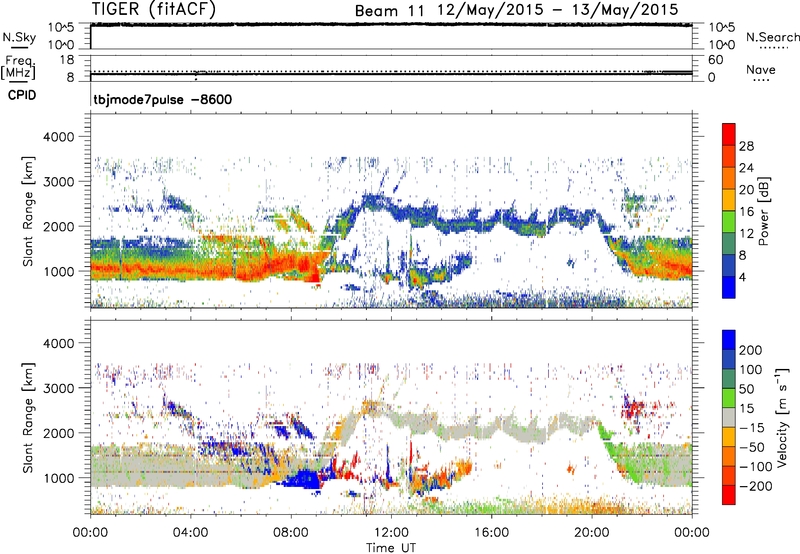Viewport: 800px width, 554px height.
Task: Click the "Power [dB]" colorbar label
Action: [763, 211]
